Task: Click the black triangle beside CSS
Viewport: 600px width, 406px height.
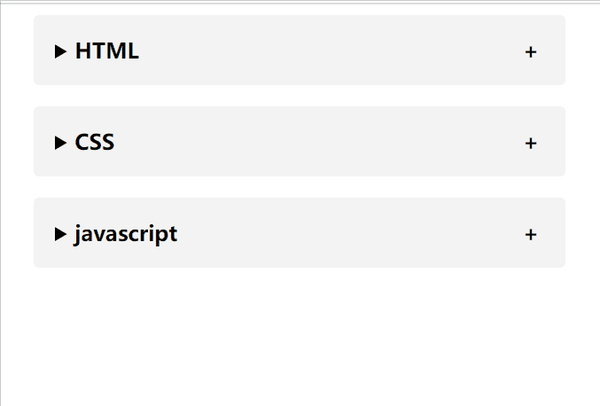Action: (61, 143)
